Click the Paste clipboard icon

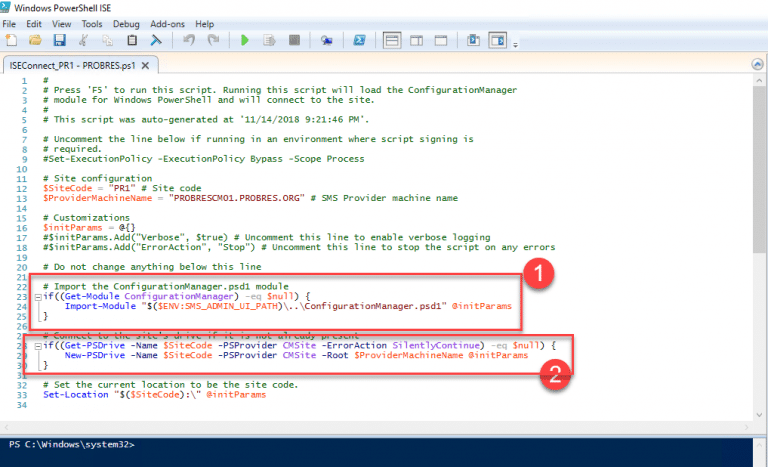point(131,40)
